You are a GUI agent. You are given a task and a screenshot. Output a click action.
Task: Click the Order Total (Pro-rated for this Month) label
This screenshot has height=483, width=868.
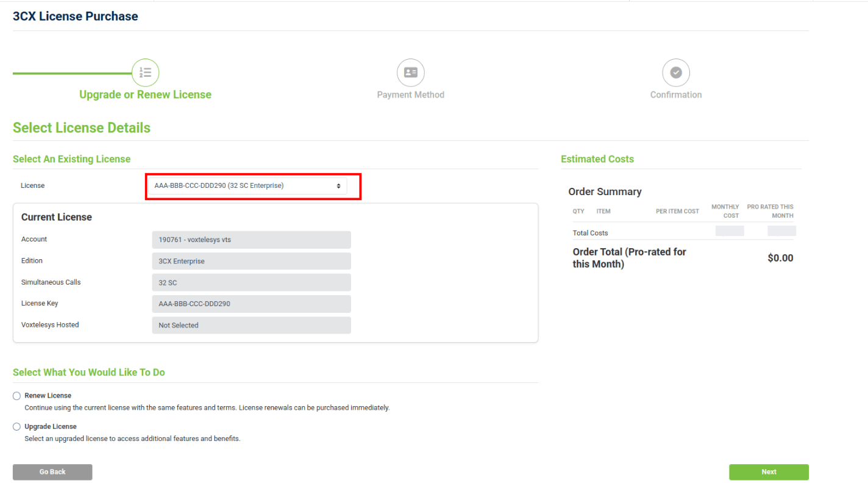click(630, 258)
